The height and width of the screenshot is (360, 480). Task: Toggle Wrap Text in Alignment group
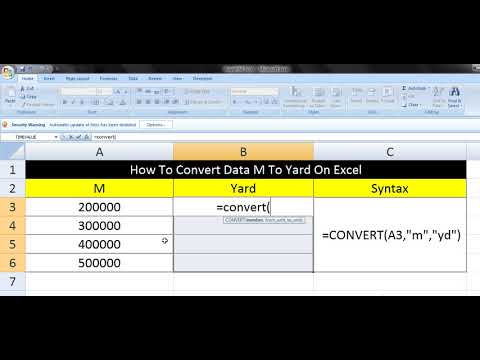coord(197,91)
